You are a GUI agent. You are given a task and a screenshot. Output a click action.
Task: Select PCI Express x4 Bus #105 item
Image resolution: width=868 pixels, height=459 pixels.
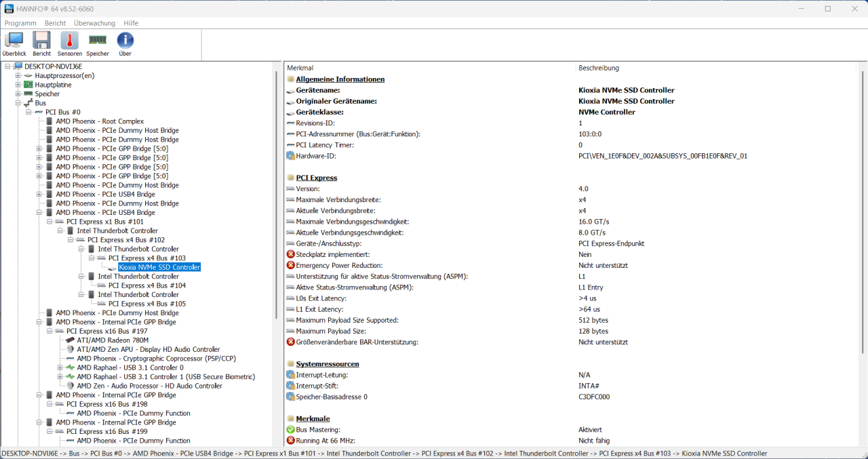[146, 304]
